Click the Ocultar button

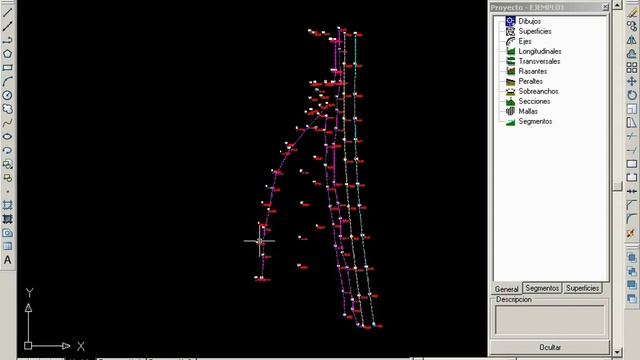(x=550, y=347)
